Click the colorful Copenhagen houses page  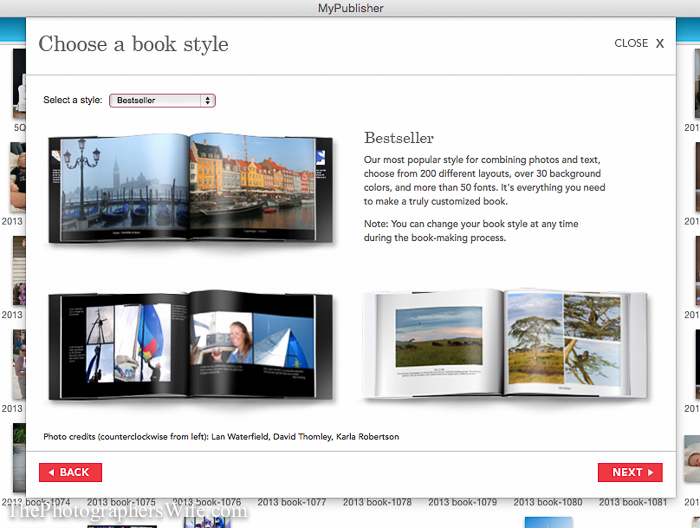coord(253,187)
